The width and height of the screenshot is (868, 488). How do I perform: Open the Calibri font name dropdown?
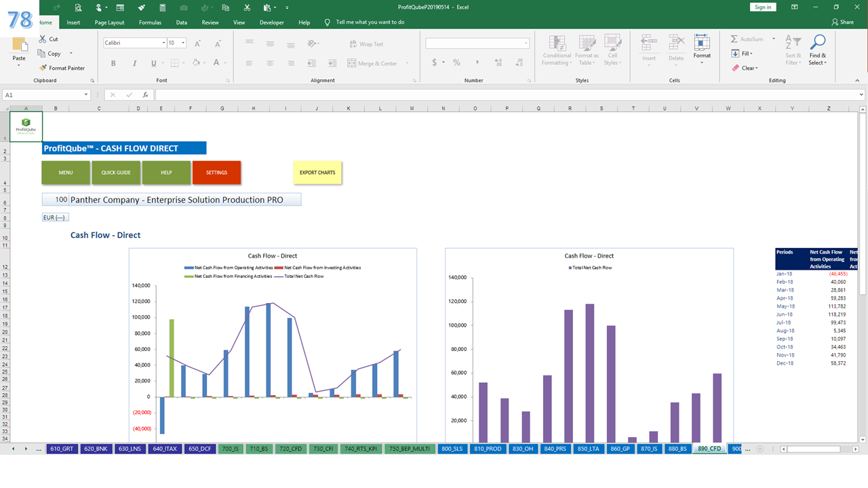click(x=163, y=43)
